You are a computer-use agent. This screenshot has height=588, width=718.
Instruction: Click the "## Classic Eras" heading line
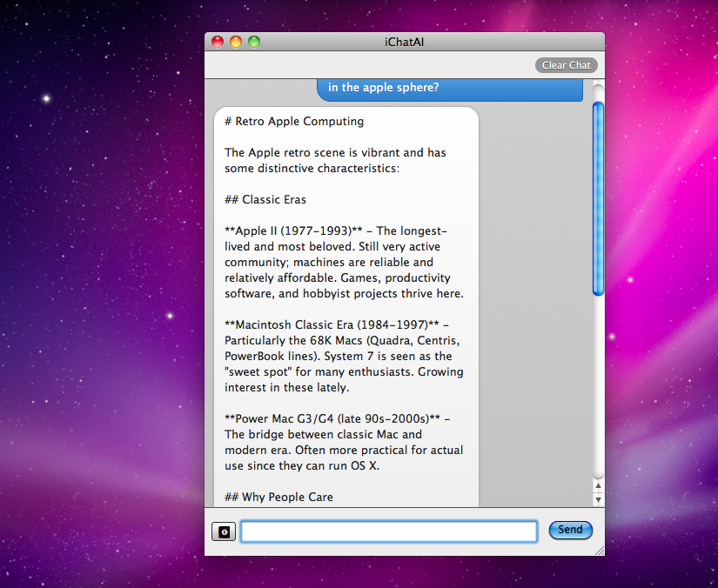click(265, 199)
